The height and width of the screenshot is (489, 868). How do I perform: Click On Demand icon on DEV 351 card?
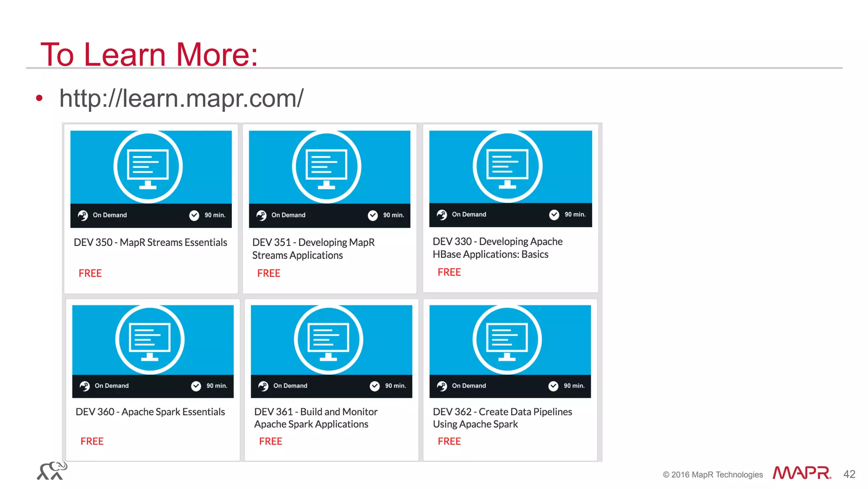click(262, 215)
